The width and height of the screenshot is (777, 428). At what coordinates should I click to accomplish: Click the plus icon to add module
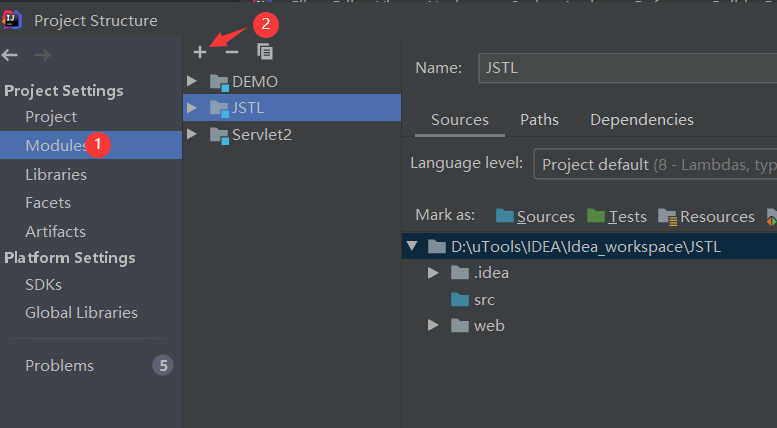[x=200, y=52]
